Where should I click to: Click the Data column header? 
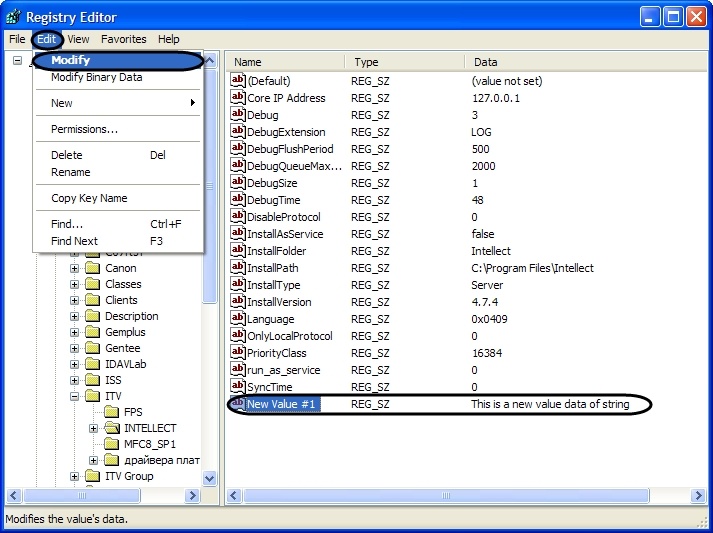point(560,62)
